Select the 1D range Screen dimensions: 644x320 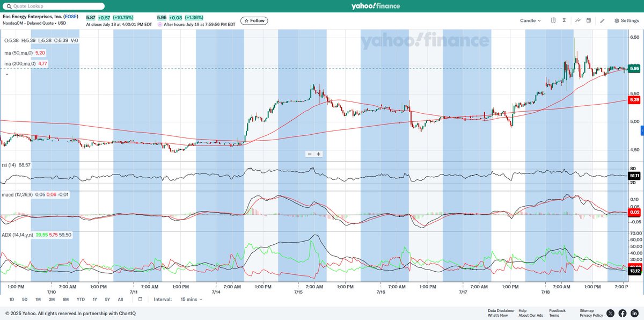click(12, 299)
